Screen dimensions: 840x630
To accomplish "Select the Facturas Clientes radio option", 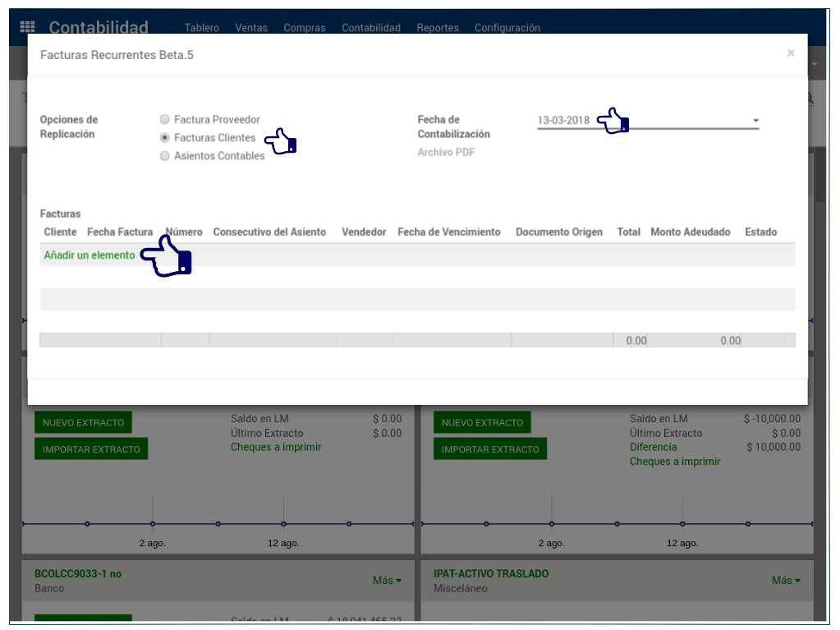I will [165, 138].
